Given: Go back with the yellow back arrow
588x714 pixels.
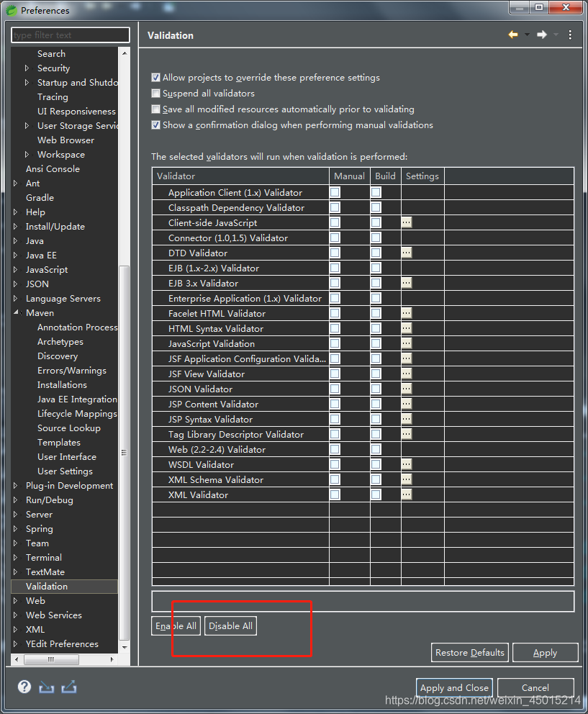Looking at the screenshot, I should click(x=513, y=35).
